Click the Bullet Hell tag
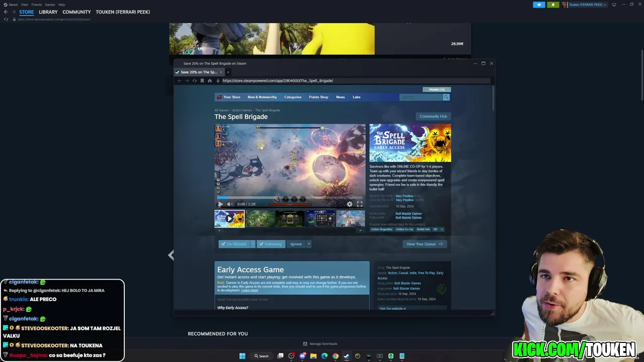 point(423,229)
